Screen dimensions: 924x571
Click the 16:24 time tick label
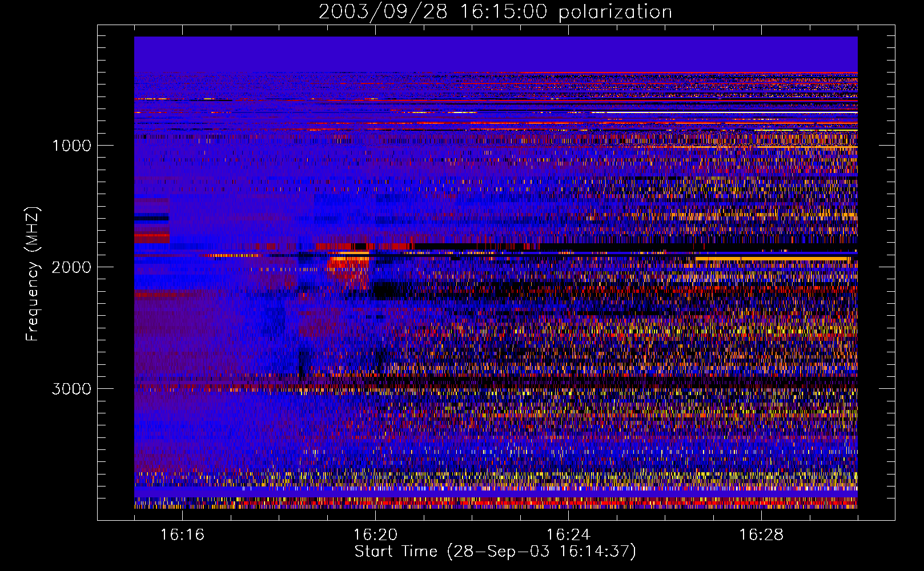pyautogui.click(x=568, y=535)
